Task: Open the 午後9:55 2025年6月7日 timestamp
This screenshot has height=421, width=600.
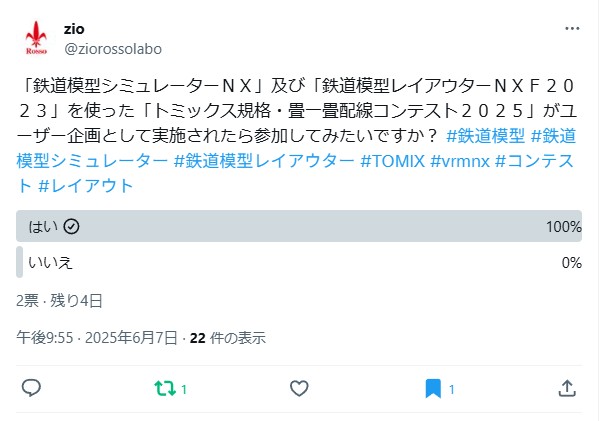Action: tap(97, 338)
